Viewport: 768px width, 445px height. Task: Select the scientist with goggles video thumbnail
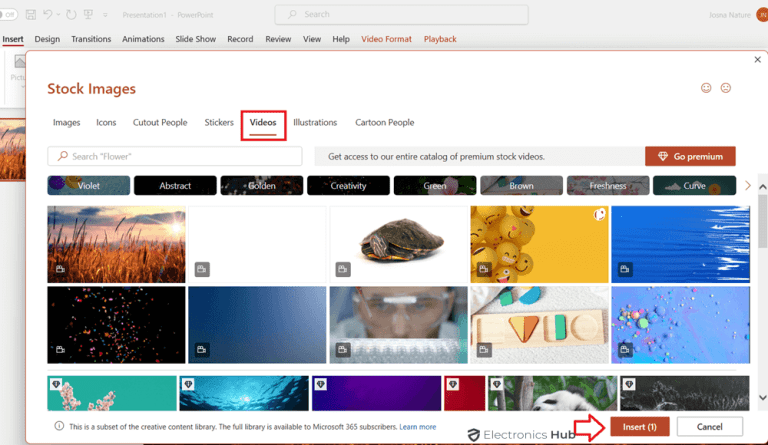399,325
